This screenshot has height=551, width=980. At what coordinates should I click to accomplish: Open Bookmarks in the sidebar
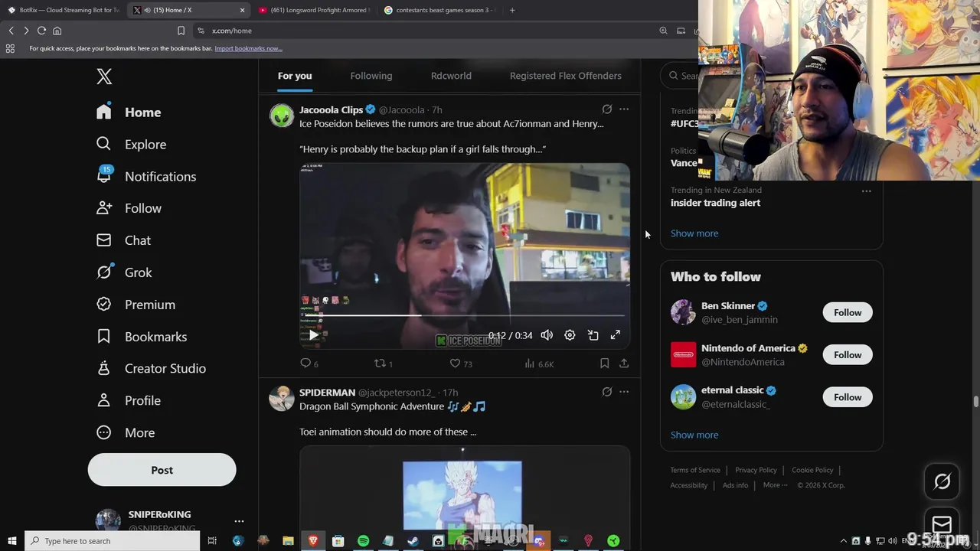click(x=142, y=336)
